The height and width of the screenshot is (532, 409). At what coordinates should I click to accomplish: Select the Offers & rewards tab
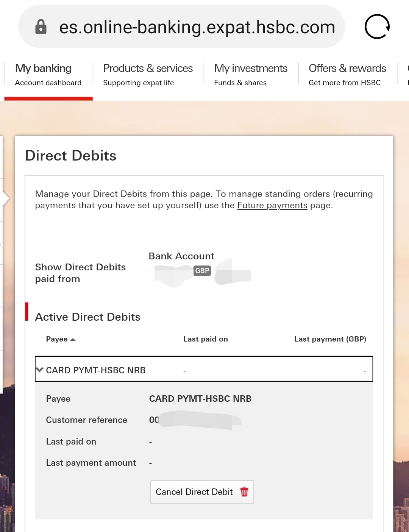click(x=347, y=75)
